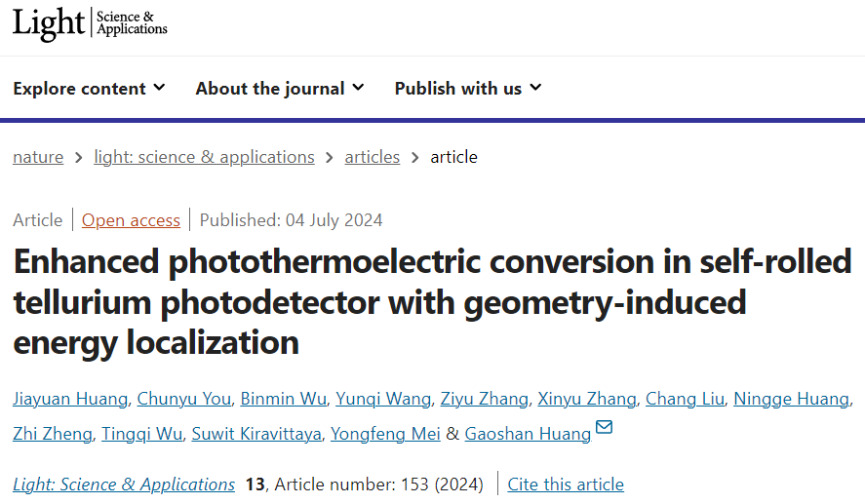View author Yunqi Wang details
Screen dimensions: 865x504
pos(383,398)
